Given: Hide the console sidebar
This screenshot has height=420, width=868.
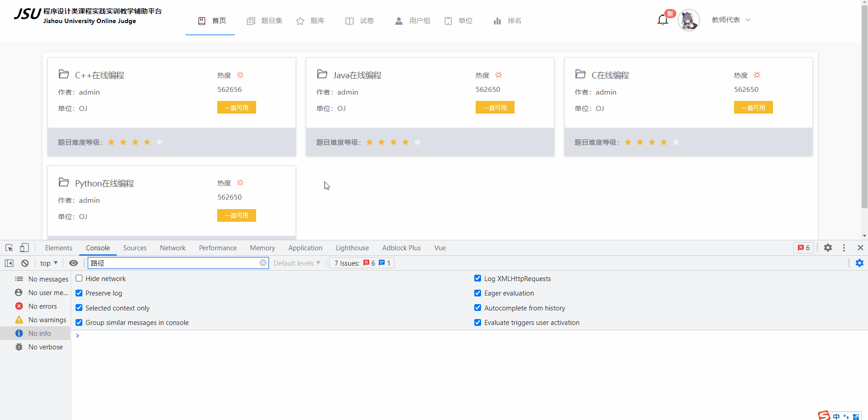Looking at the screenshot, I should 9,263.
